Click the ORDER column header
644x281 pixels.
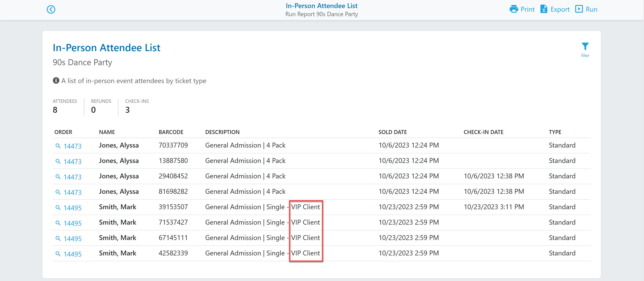[x=63, y=132]
